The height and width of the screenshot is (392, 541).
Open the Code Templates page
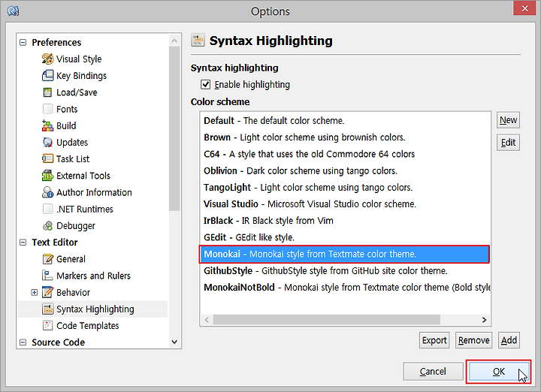pos(88,325)
